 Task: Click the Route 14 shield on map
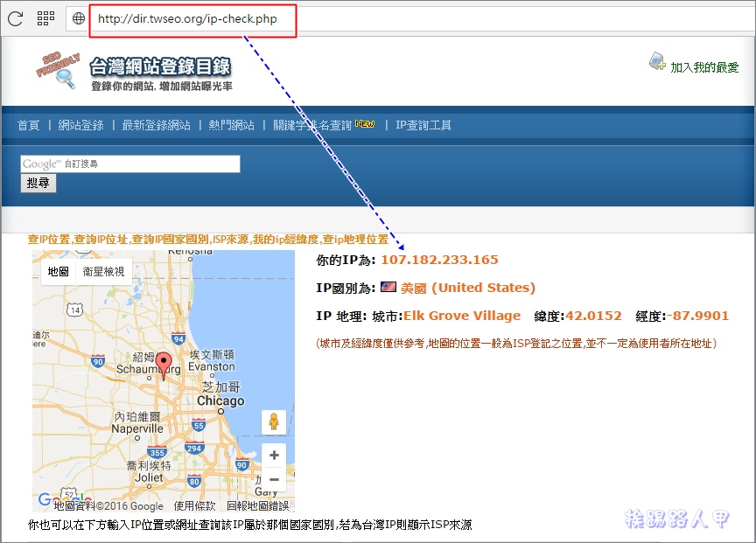click(75, 310)
